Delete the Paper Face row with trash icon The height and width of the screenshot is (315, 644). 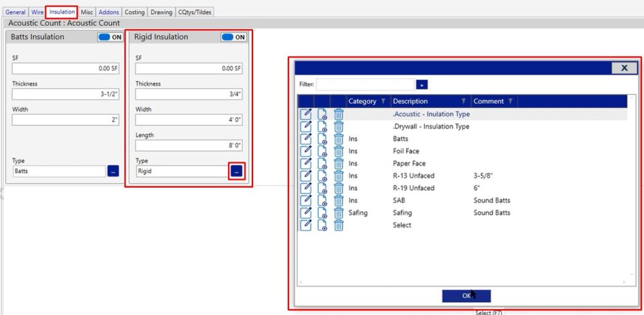pyautogui.click(x=339, y=164)
